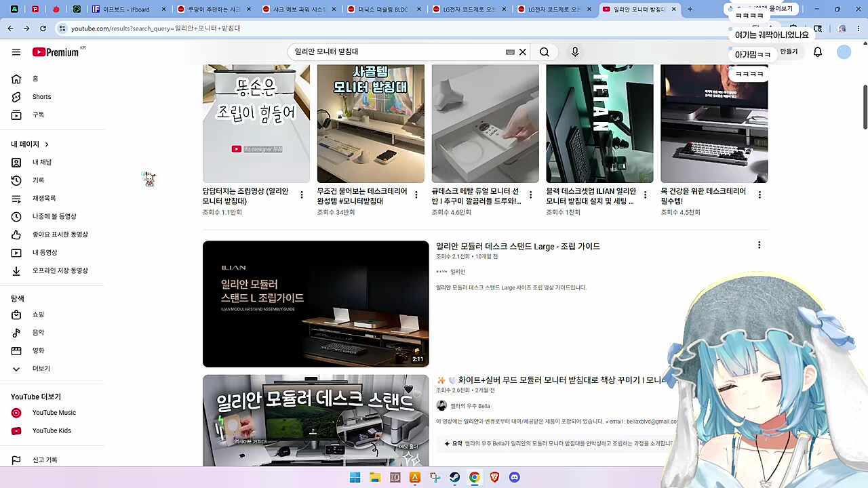Viewport: 868px width, 488px height.
Task: Clear the search query with X
Action: point(523,52)
